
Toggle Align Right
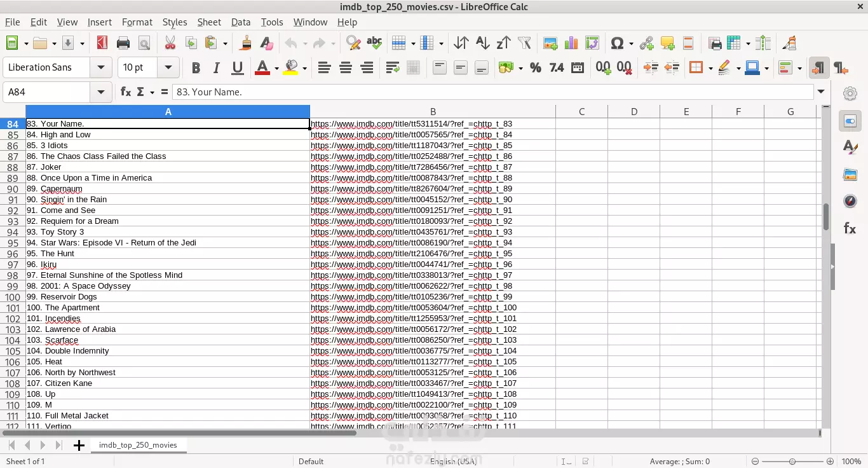click(x=367, y=67)
